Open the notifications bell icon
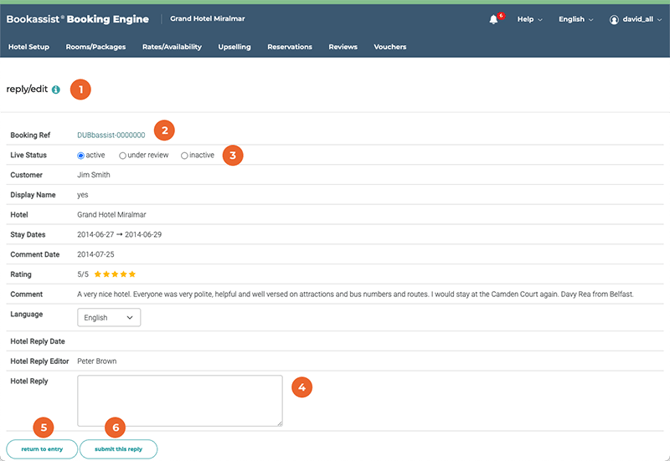This screenshot has height=461, width=670. (493, 20)
